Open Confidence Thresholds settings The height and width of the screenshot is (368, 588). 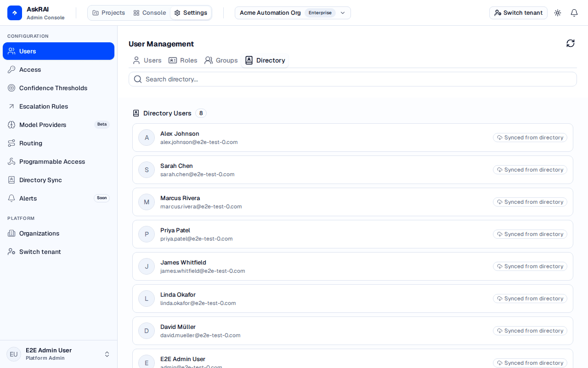point(58,88)
